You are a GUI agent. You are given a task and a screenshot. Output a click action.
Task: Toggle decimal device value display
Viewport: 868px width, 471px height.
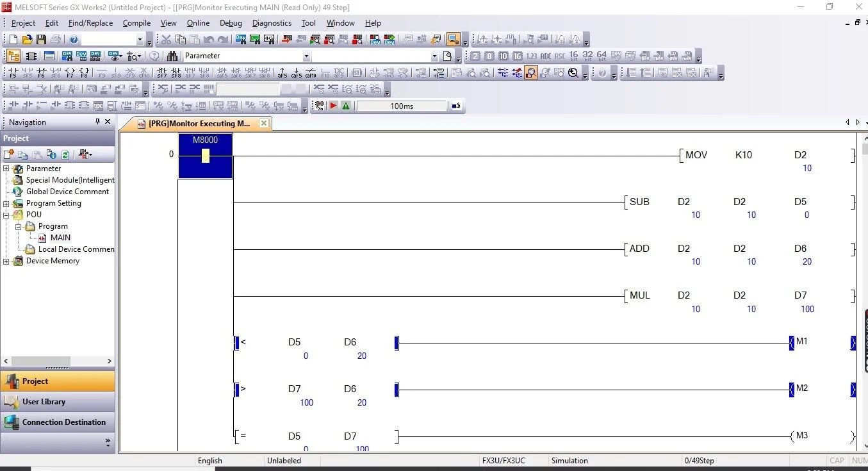(504, 56)
